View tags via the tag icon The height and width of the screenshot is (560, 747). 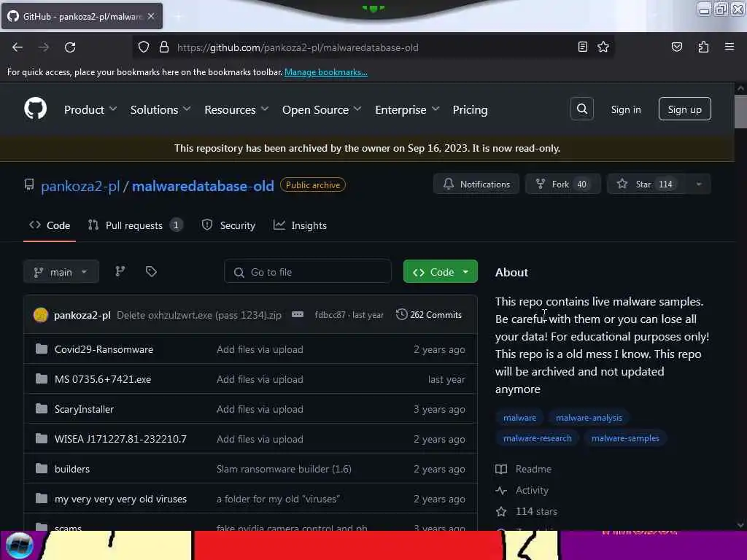coord(151,271)
